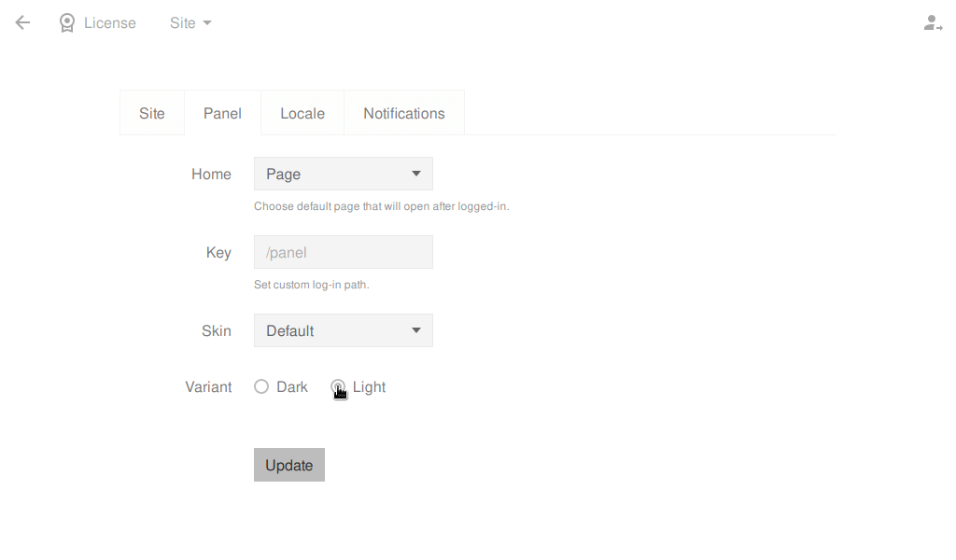Click the License badge icon
956x560 pixels.
(x=67, y=23)
